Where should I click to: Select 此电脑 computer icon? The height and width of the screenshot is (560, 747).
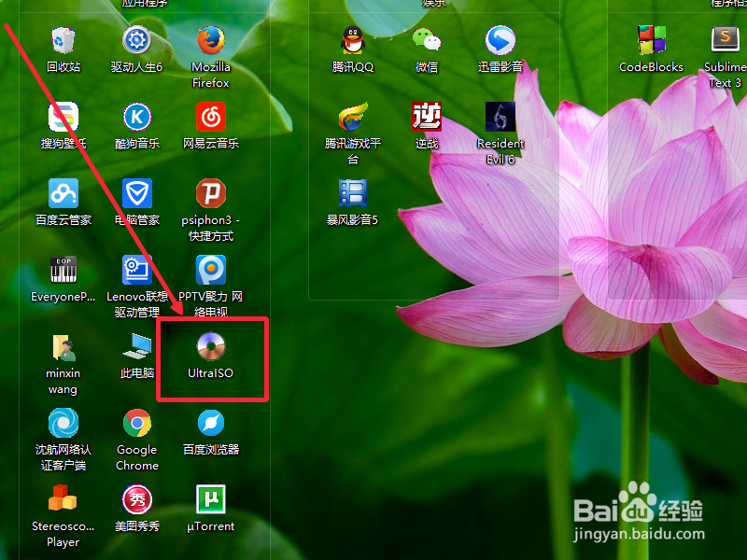(x=136, y=346)
